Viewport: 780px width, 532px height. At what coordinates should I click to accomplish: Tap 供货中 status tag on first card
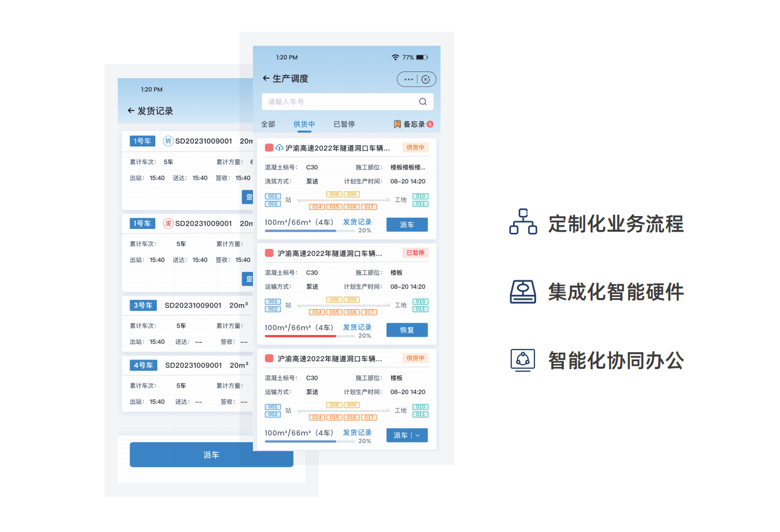415,147
